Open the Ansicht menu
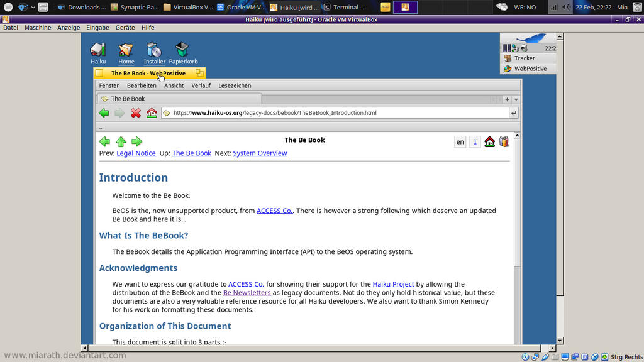Viewport: 644px width, 362px height. [x=174, y=85]
